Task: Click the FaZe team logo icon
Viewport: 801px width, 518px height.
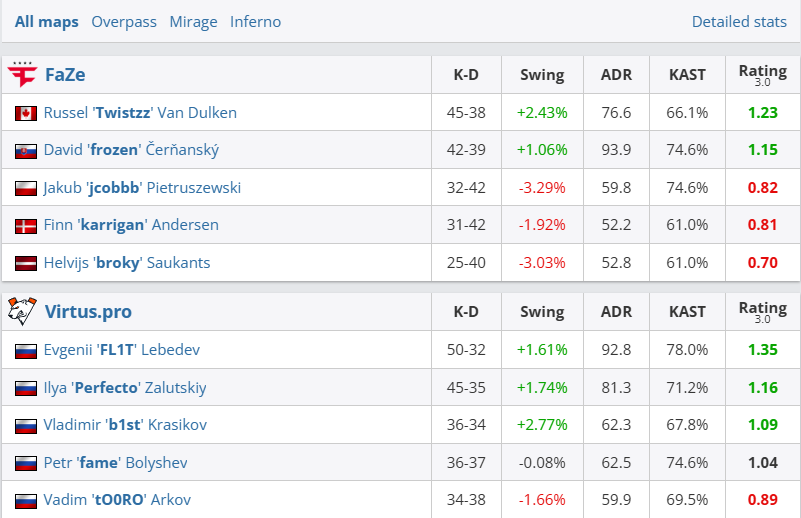Action: click(22, 75)
